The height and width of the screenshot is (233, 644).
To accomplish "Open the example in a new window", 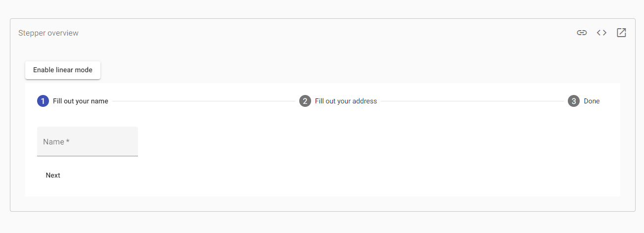I will pyautogui.click(x=621, y=33).
